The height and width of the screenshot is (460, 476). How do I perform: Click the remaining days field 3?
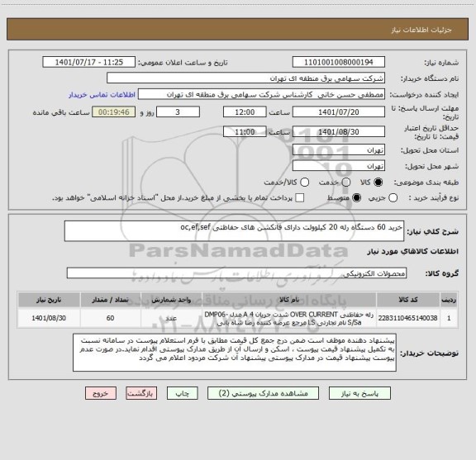(x=178, y=112)
